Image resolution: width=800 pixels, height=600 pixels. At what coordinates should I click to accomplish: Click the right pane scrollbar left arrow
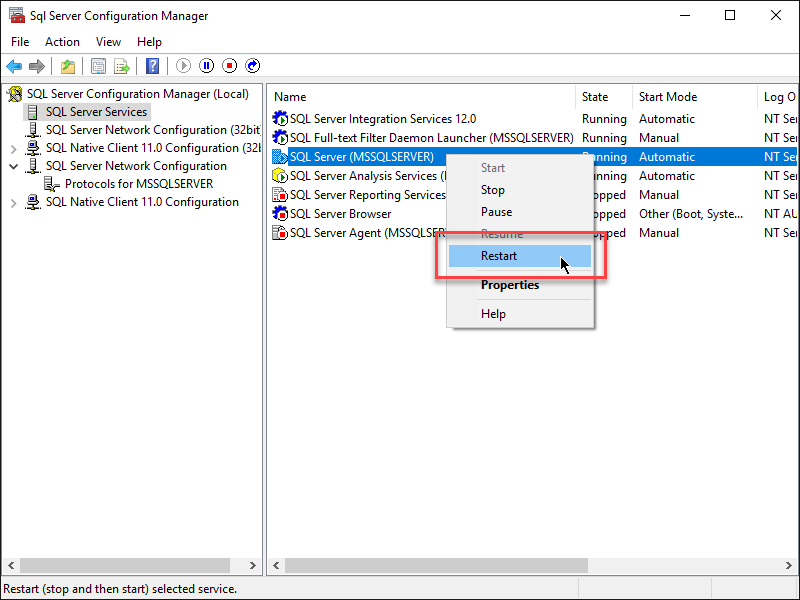[x=276, y=565]
